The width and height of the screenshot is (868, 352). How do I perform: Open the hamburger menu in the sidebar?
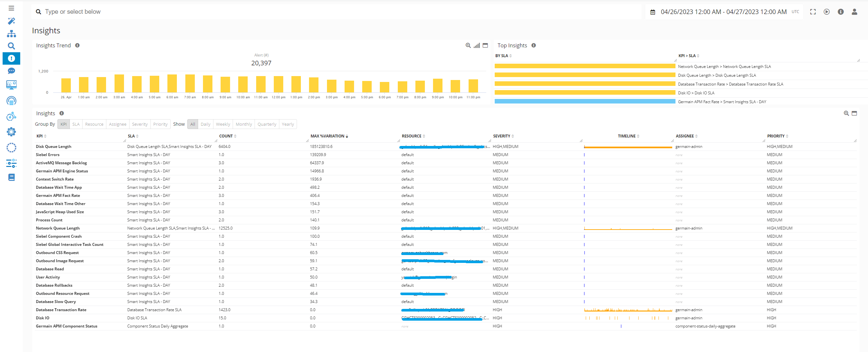click(x=11, y=8)
